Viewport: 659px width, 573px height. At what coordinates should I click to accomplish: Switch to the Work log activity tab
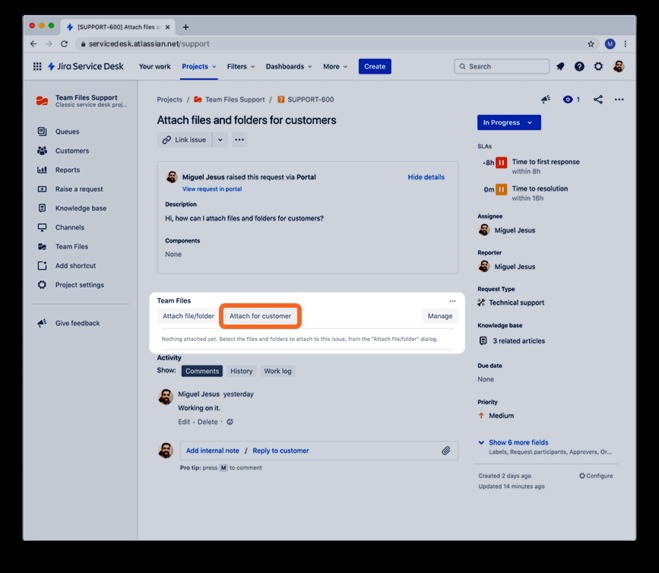277,371
